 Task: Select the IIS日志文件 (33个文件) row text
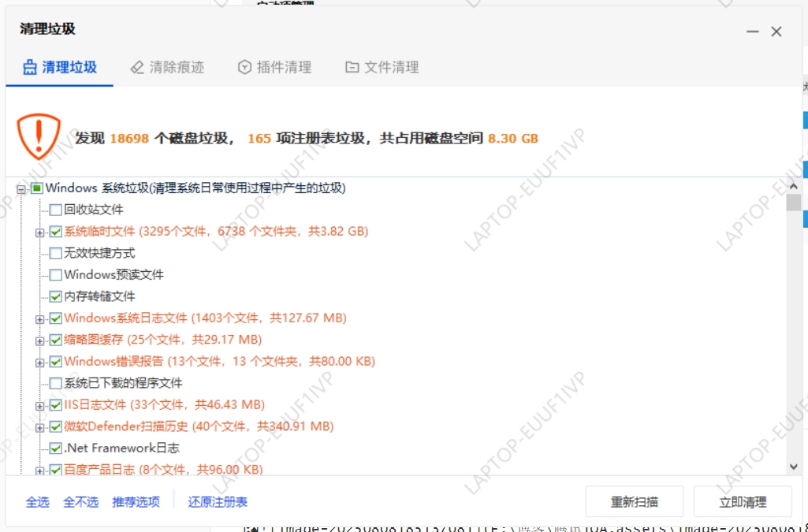(165, 405)
